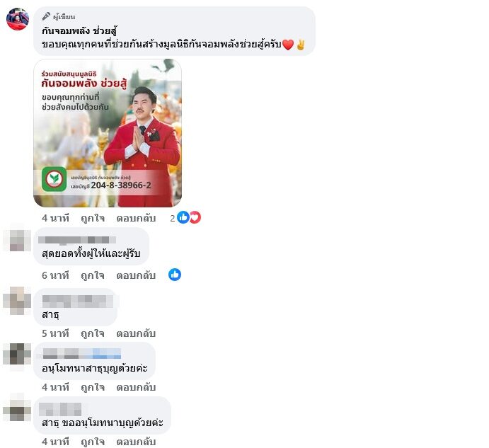Reply to the สาธุ comment
The width and height of the screenshot is (489, 448).
pos(136,333)
